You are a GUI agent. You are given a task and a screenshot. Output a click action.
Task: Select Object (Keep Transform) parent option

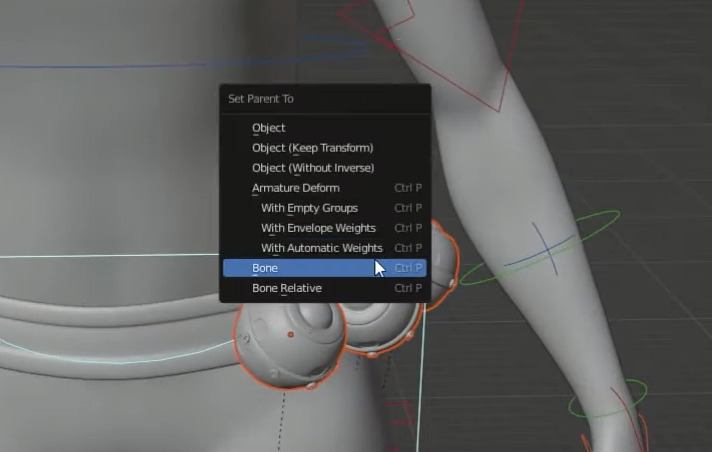[312, 148]
